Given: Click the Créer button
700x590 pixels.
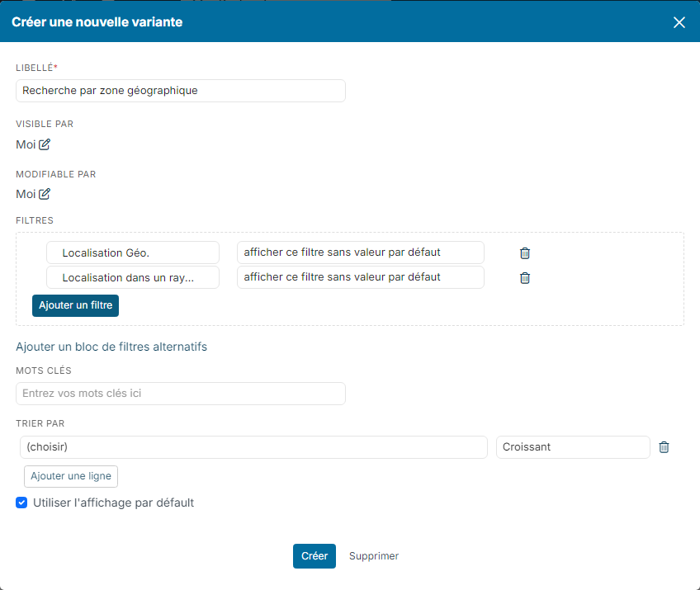Looking at the screenshot, I should point(315,556).
